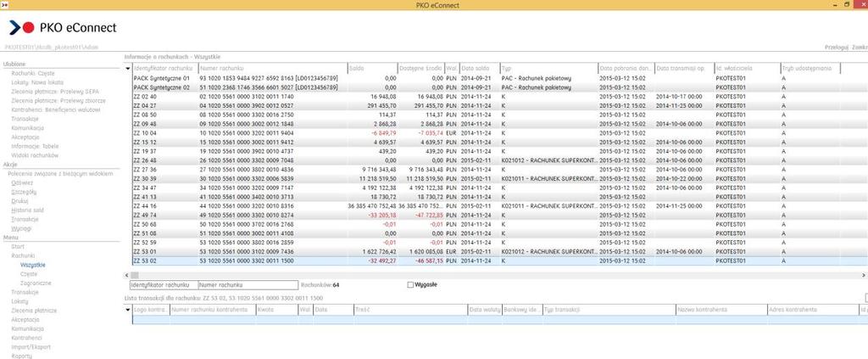Viewport: 868px width, 359px height.
Task: Click the Szczegóły action
Action: coord(24,192)
